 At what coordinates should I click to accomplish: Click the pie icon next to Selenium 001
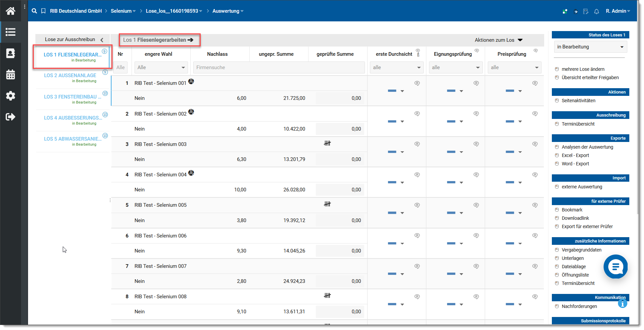point(191,81)
